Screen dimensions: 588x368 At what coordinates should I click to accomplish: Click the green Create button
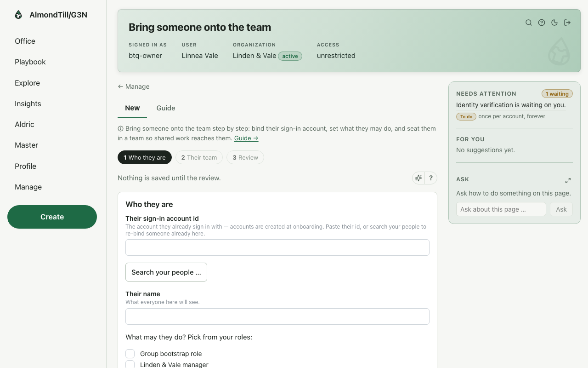click(x=52, y=217)
